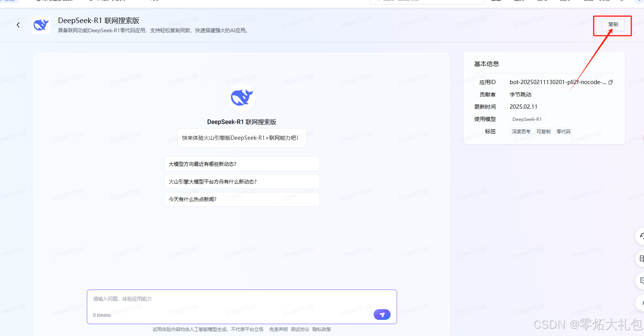Click the DeepSeek whale logo in the header
The width and height of the screenshot is (644, 336).
coord(41,25)
